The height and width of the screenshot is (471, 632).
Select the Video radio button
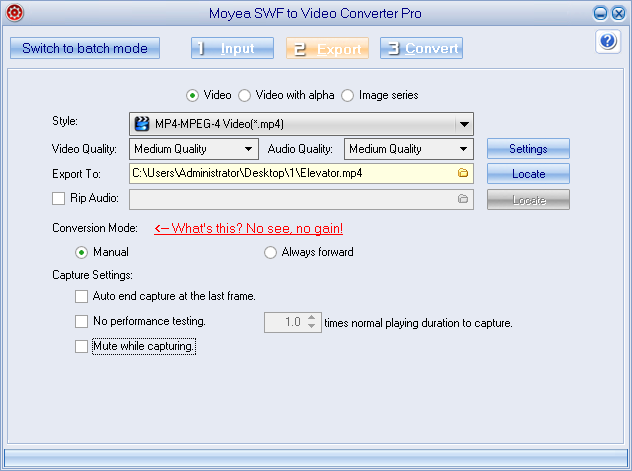click(x=192, y=95)
